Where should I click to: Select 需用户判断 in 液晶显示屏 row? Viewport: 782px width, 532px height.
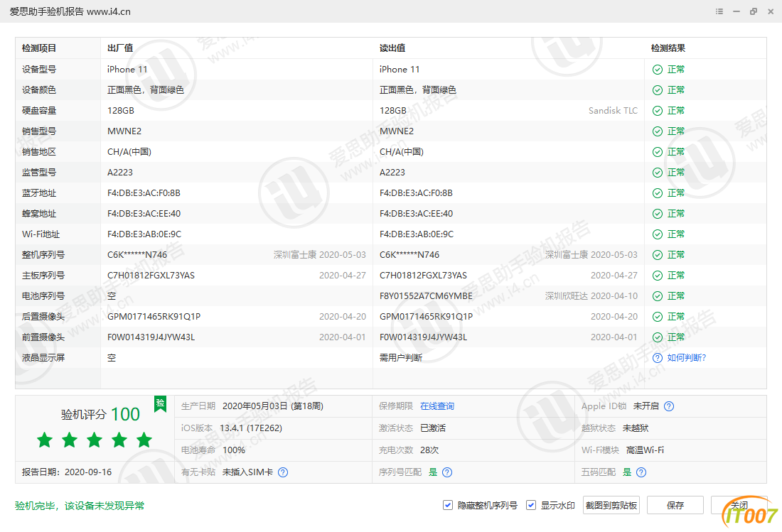(x=400, y=358)
